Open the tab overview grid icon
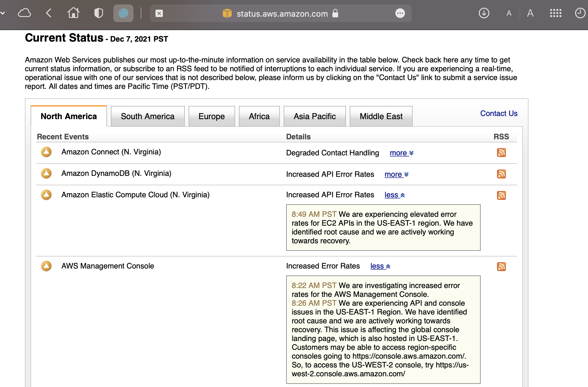Viewport: 588px width, 387px height. pos(556,13)
